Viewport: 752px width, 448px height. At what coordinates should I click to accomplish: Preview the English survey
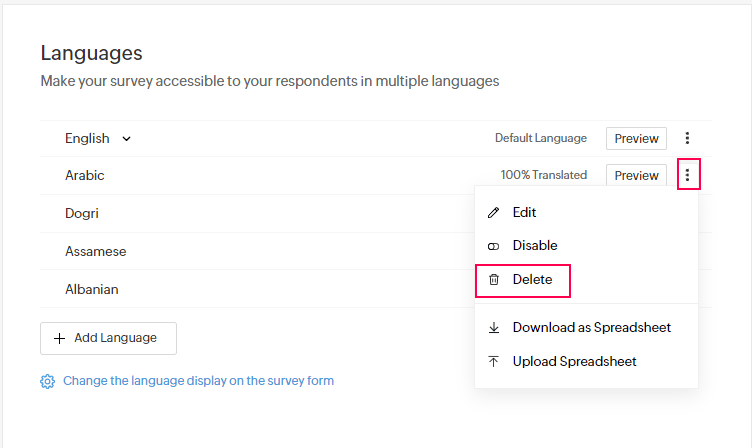(636, 139)
